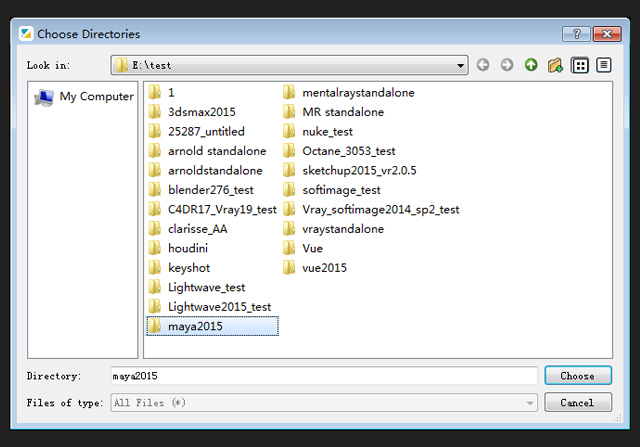
Task: Click the folder icon beside softimage_test
Action: 289,189
